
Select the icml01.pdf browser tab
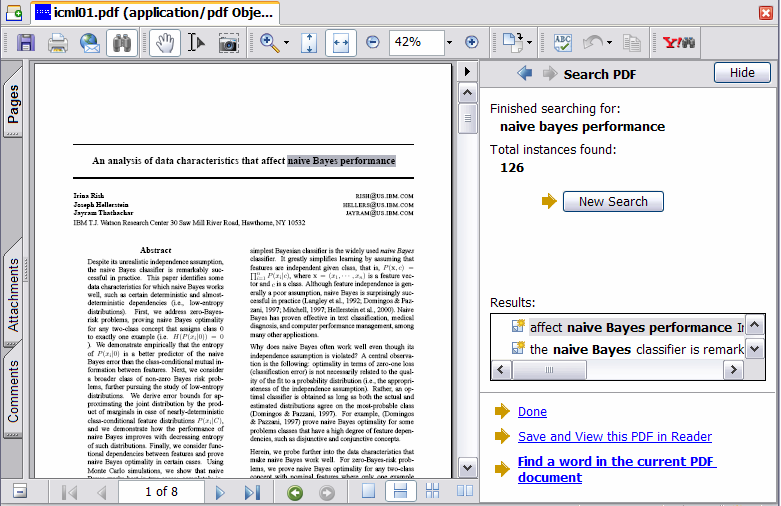(x=155, y=12)
